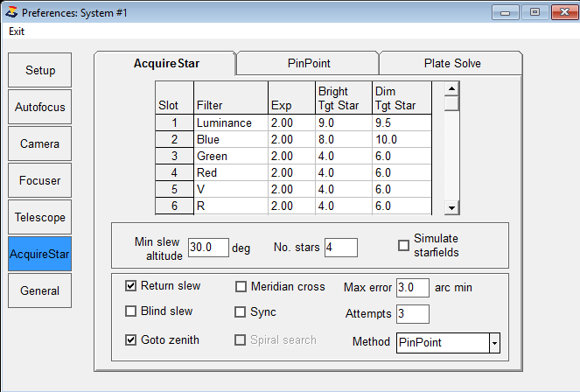Click the Exp column header
This screenshot has width=580, height=392.
(292, 98)
